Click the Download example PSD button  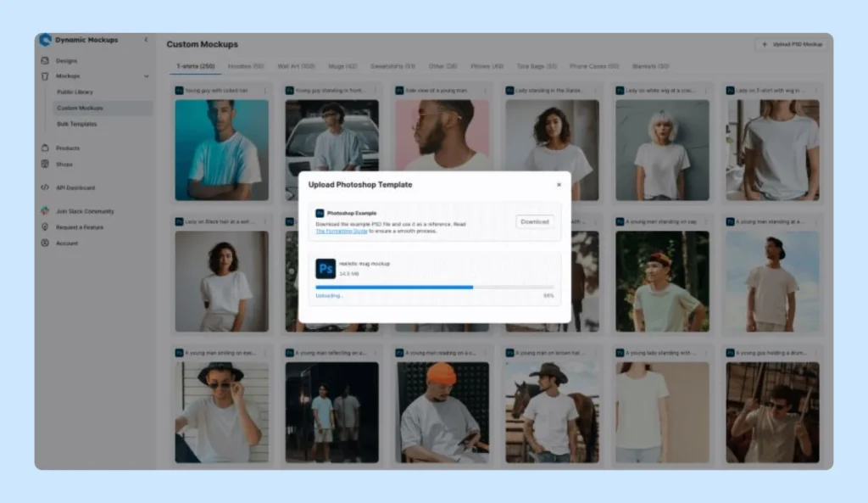[534, 221]
